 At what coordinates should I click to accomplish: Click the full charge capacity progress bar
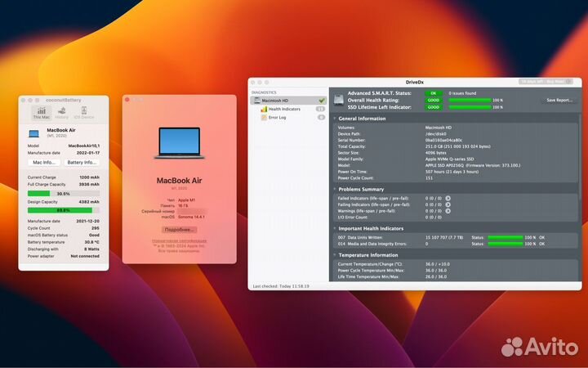click(x=63, y=194)
